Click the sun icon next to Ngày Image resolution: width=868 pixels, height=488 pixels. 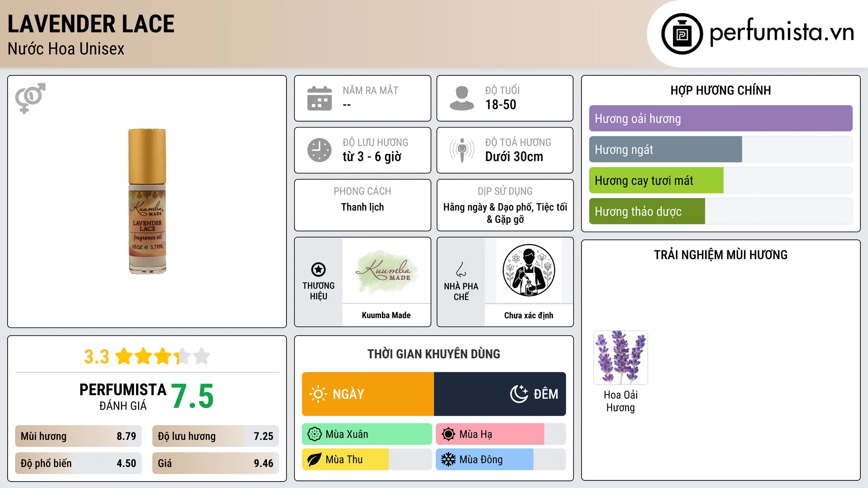(318, 394)
